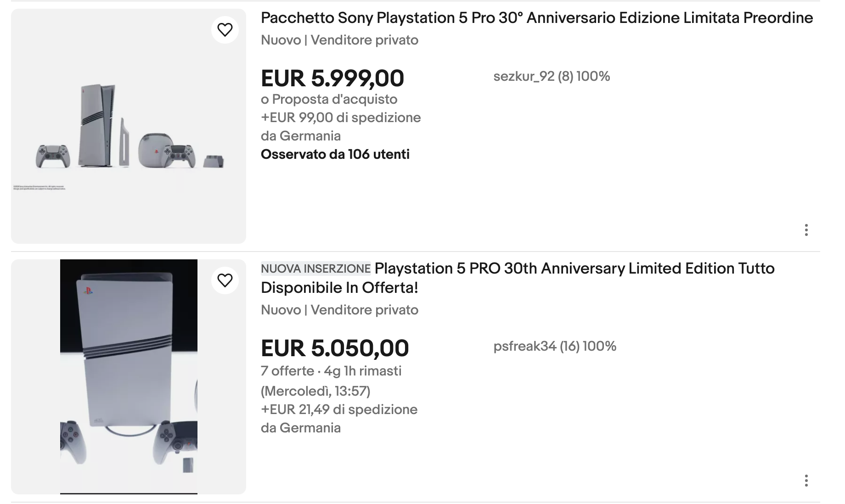Open the Pacchetto Sony Playstation 5 Pro listing title

coord(536,18)
